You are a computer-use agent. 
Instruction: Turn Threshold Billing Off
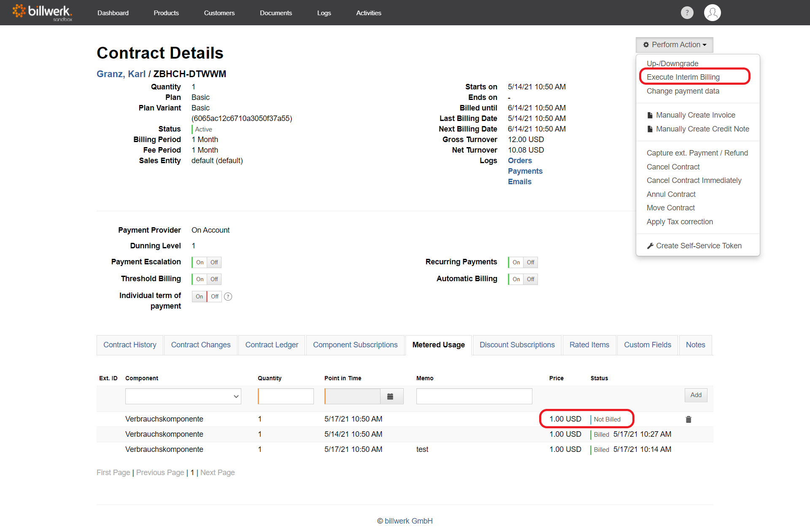[x=214, y=279]
